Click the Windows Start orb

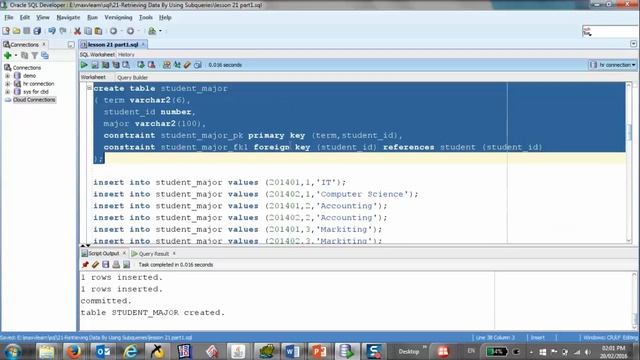point(13,351)
